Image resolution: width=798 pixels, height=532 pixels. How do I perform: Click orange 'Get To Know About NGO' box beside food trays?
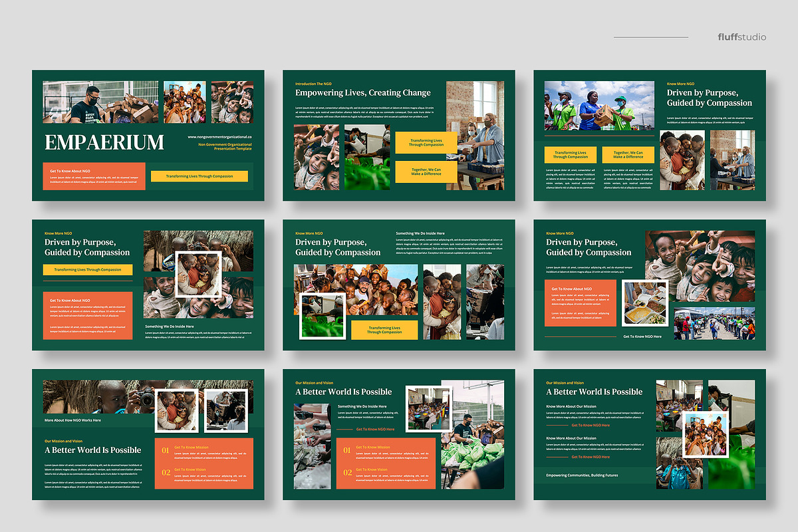pos(581,303)
